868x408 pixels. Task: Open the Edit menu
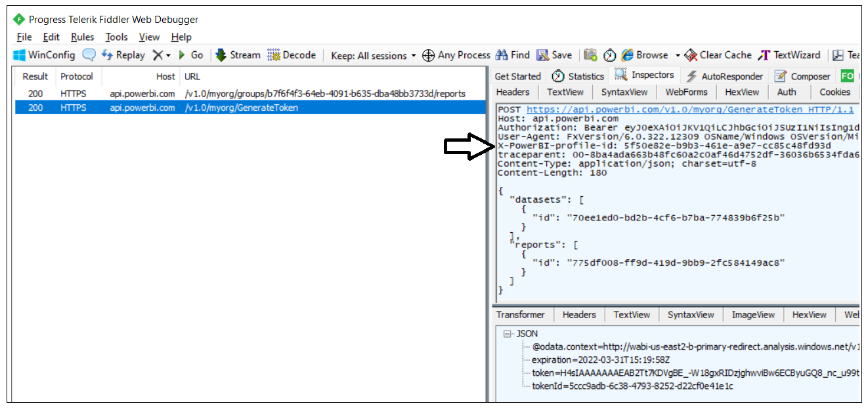(x=51, y=37)
